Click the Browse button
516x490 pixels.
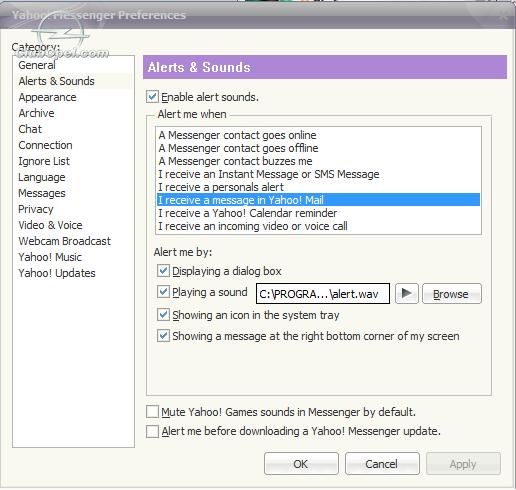click(452, 294)
